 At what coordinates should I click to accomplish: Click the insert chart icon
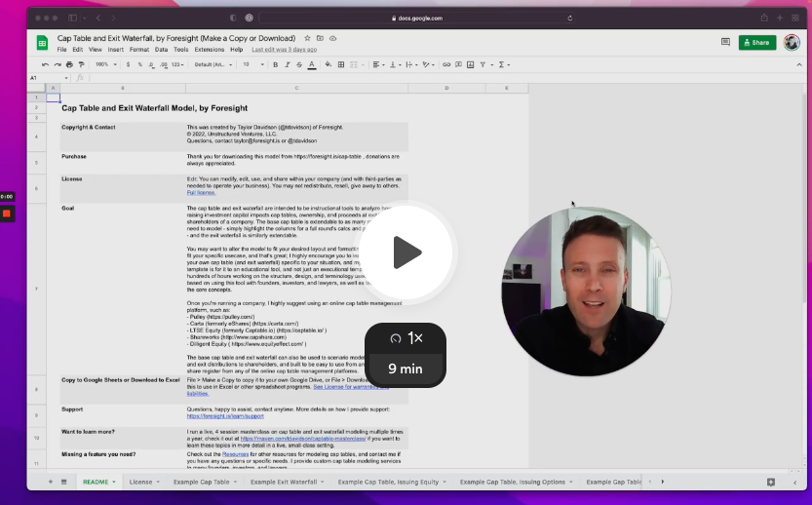click(x=470, y=64)
